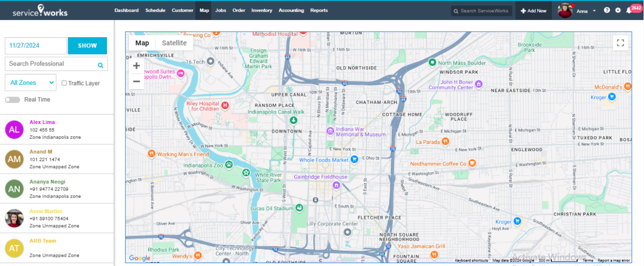Click the Wendy's restaurant pin

197,255
